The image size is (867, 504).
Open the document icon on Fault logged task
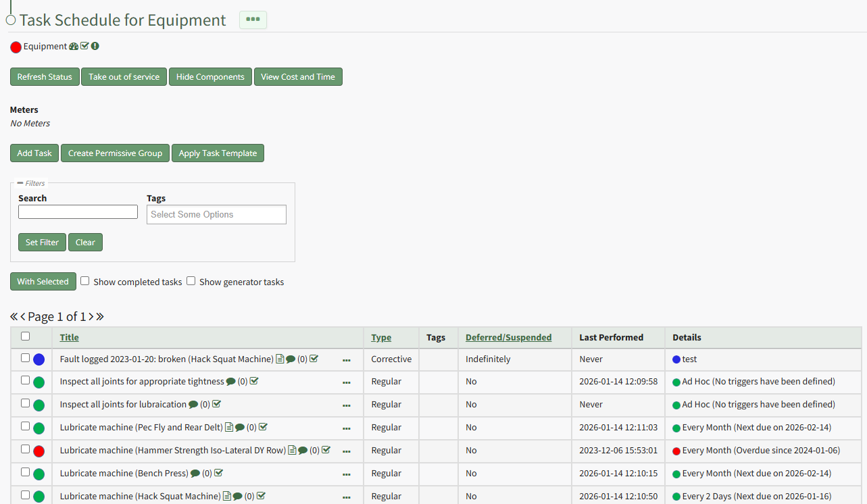pyautogui.click(x=280, y=359)
